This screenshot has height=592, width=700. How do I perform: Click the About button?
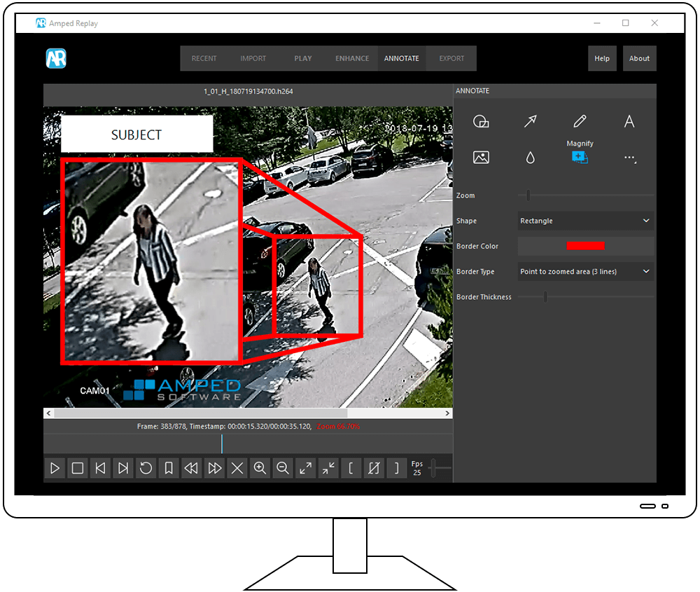tap(639, 58)
